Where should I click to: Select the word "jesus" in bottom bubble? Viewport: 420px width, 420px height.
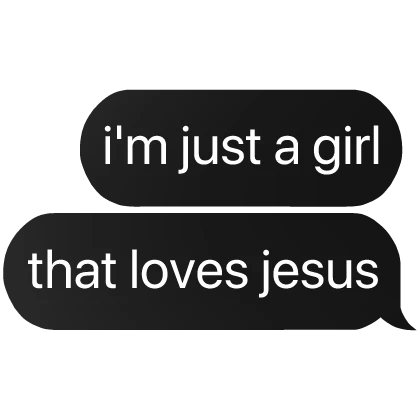[317, 273]
